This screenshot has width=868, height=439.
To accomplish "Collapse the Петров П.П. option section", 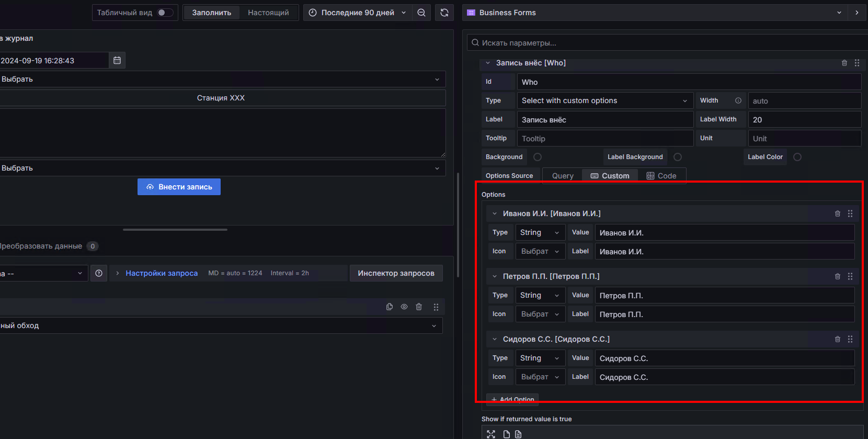I will coord(495,276).
